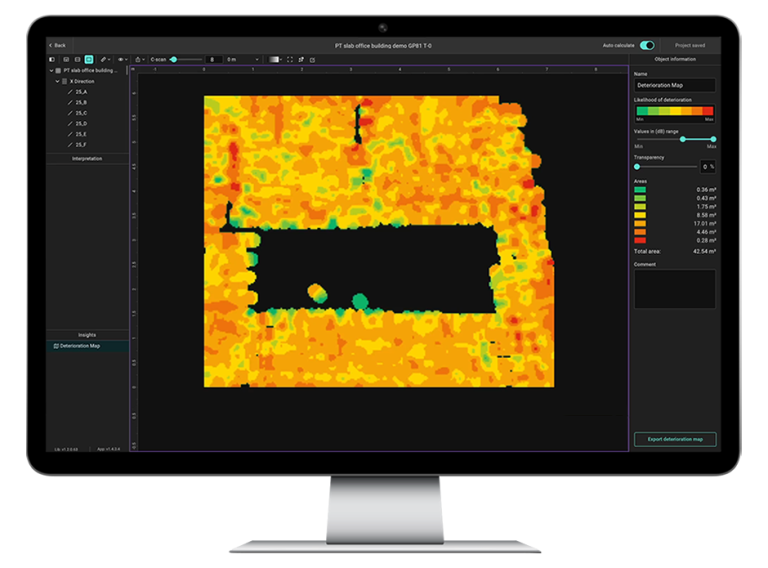Image resolution: width=768 pixels, height=568 pixels.
Task: Click the line icon beside 25_D
Action: coord(70,123)
